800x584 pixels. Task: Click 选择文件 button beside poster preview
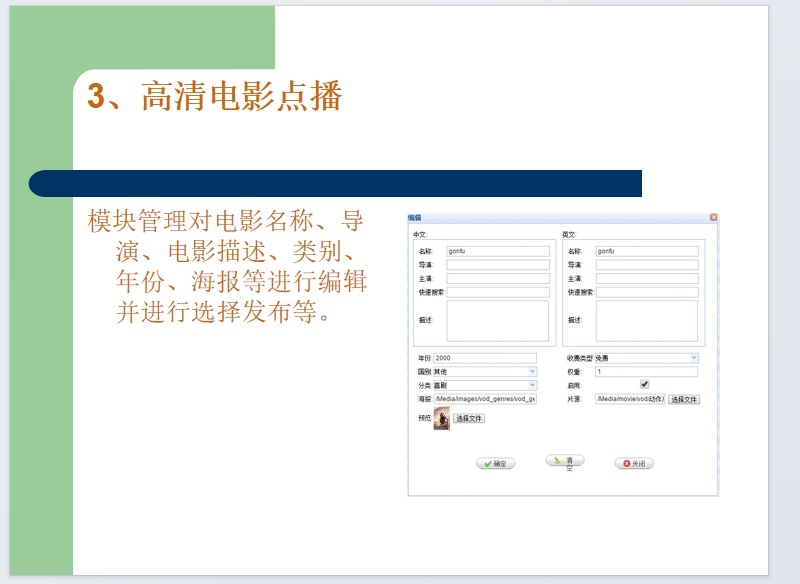469,418
